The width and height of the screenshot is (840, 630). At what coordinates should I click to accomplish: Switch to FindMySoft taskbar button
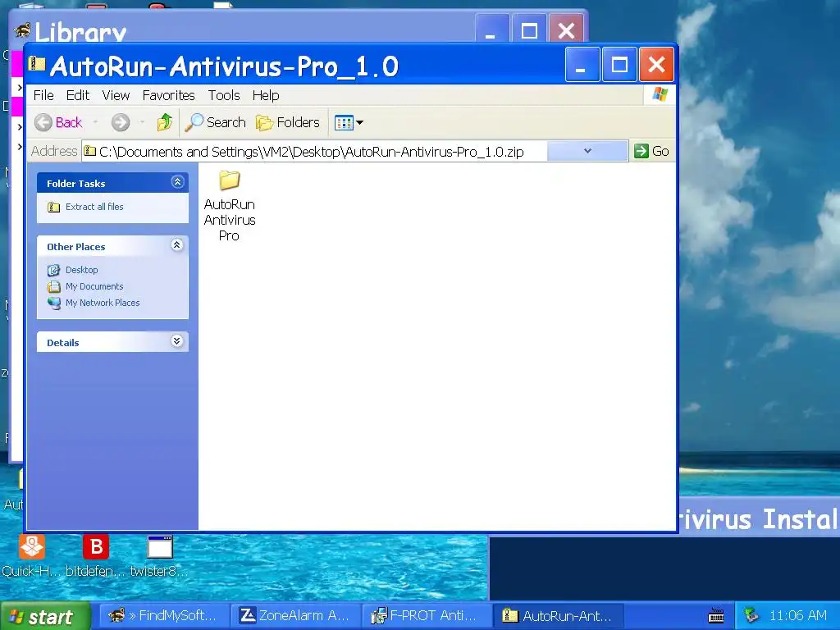163,616
